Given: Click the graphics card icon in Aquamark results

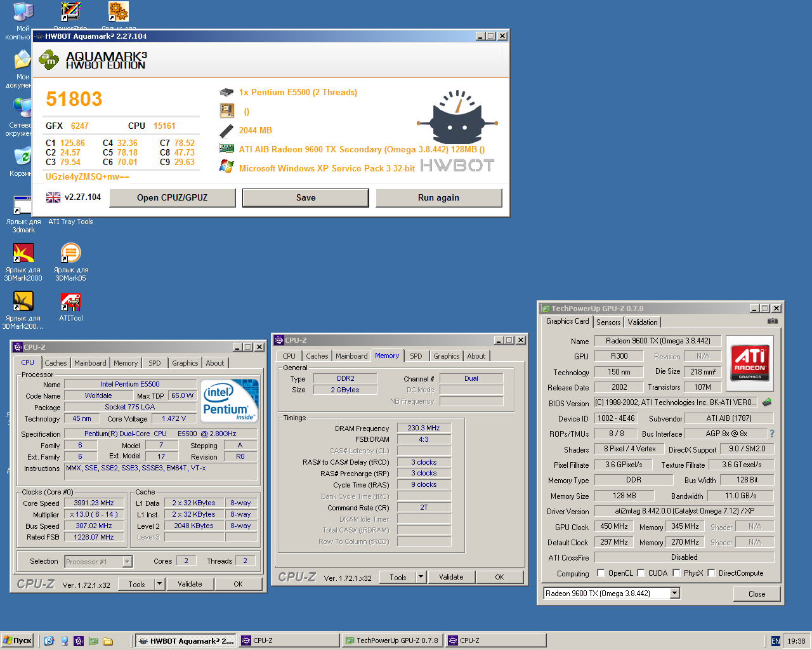Looking at the screenshot, I should click(x=226, y=149).
